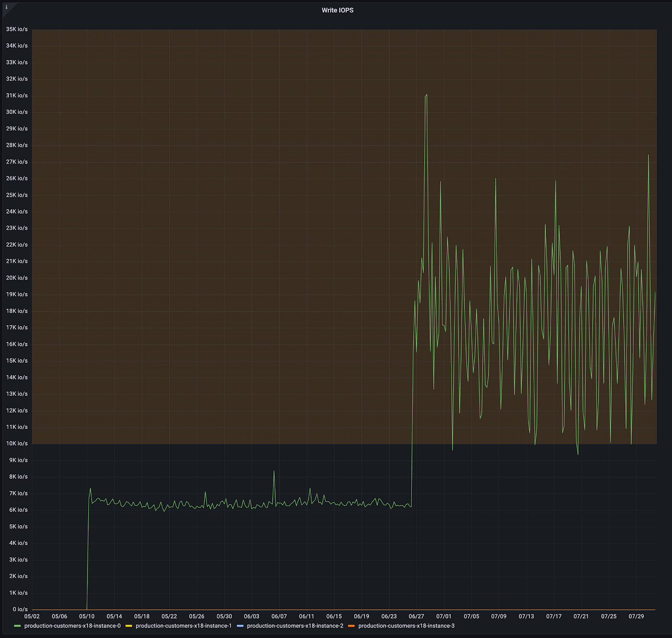Viewport: 672px width, 638px height.
Task: Click the green legend marker for instance-0
Action: coord(17,626)
